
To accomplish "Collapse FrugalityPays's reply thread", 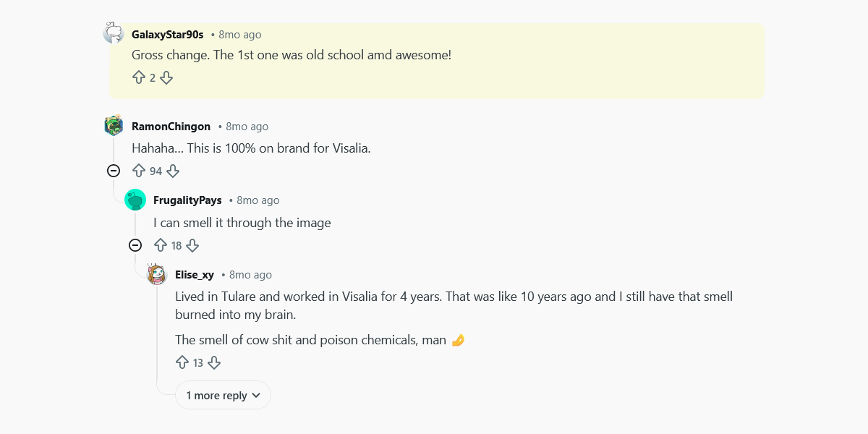I will pyautogui.click(x=135, y=245).
